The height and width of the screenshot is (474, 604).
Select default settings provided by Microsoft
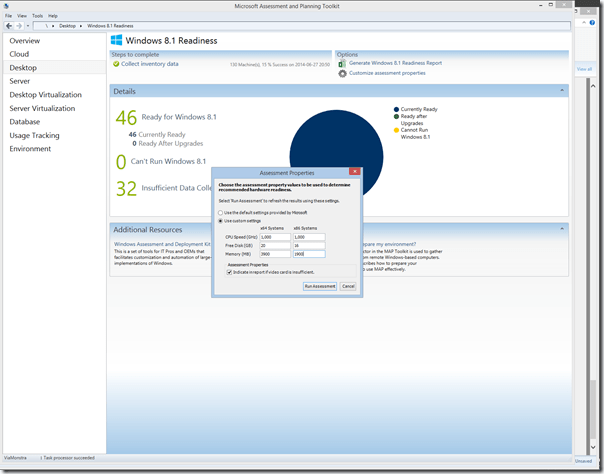[221, 213]
